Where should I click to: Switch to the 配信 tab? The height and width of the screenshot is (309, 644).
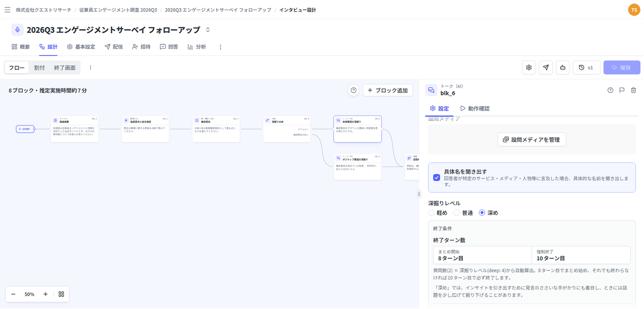point(114,47)
